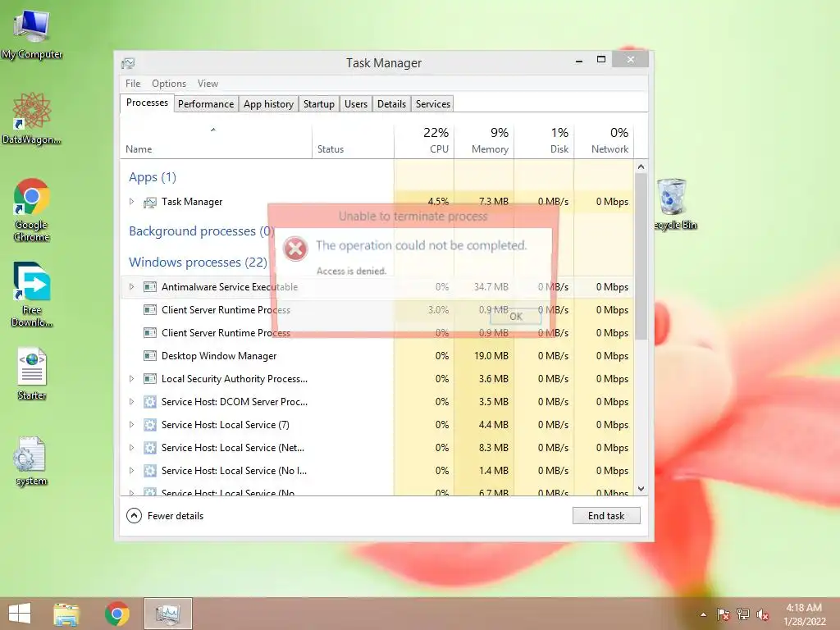
Task: Switch to the Startup tab
Action: pos(319,104)
